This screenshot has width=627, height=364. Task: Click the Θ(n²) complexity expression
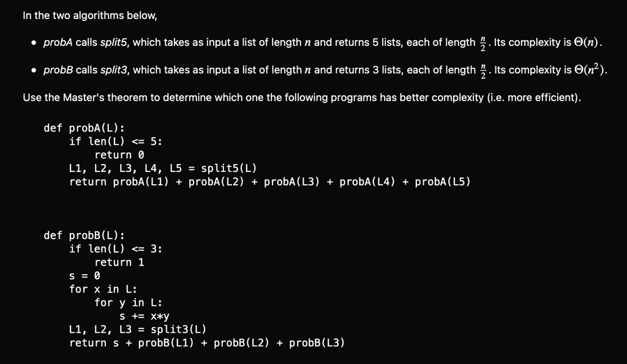(590, 70)
